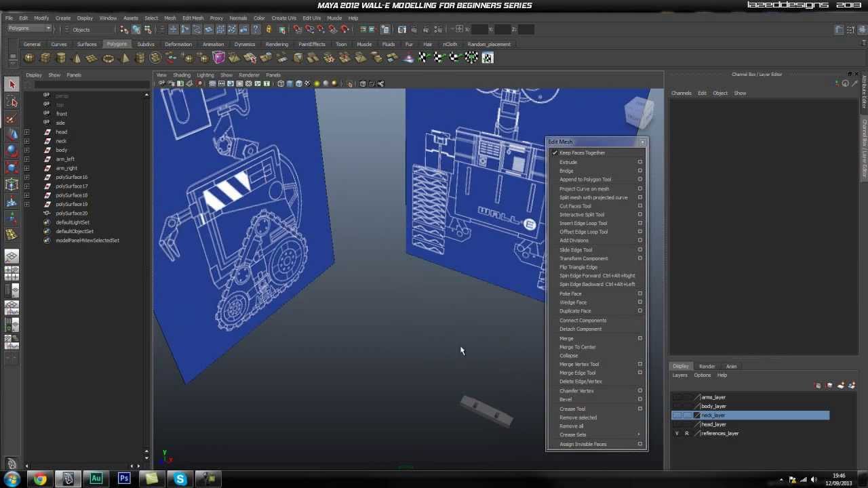Expand the neck node in outliner
Screen dimensions: 868x488
pos(26,141)
